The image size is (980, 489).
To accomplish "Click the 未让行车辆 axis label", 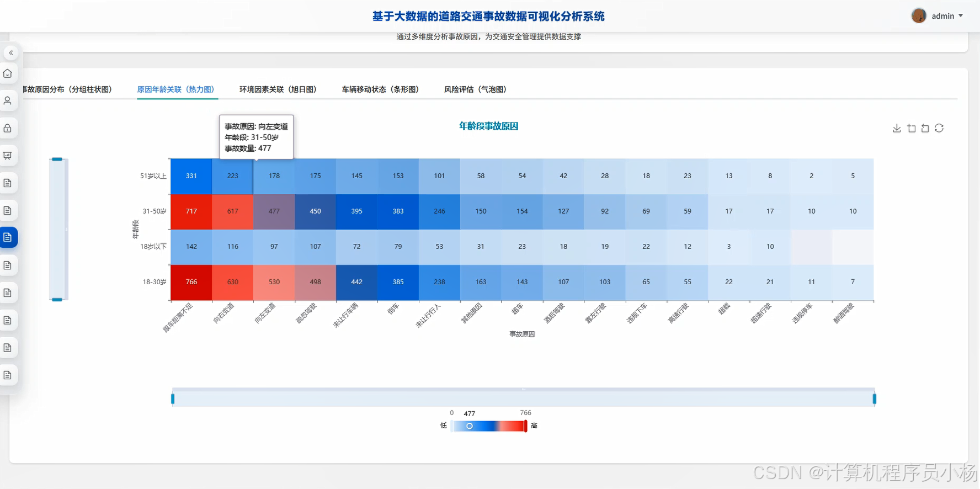I will click(x=345, y=315).
